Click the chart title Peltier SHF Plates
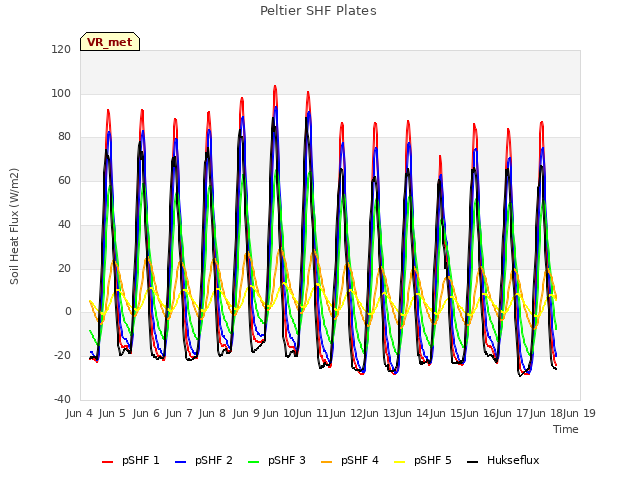640x480 pixels. 318,11
